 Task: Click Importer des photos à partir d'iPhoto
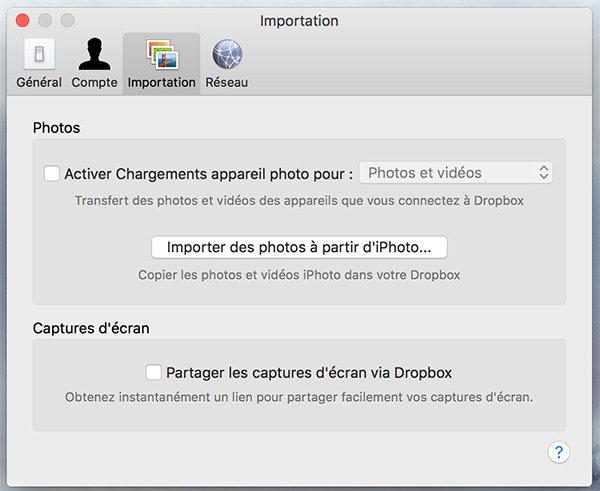pyautogui.click(x=299, y=247)
